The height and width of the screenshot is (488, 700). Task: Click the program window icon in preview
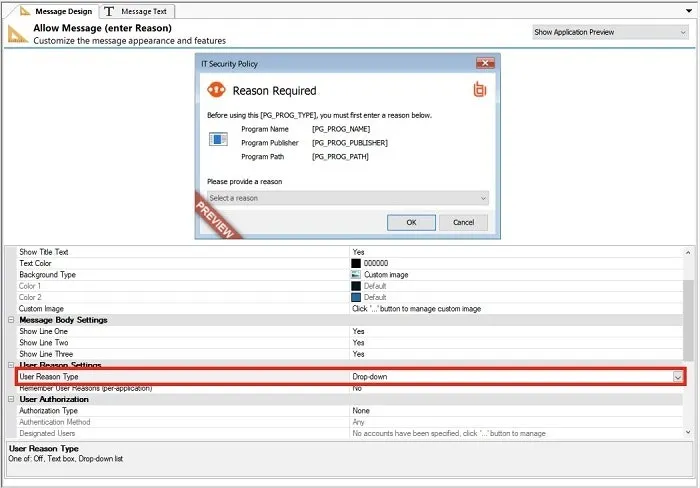click(218, 139)
